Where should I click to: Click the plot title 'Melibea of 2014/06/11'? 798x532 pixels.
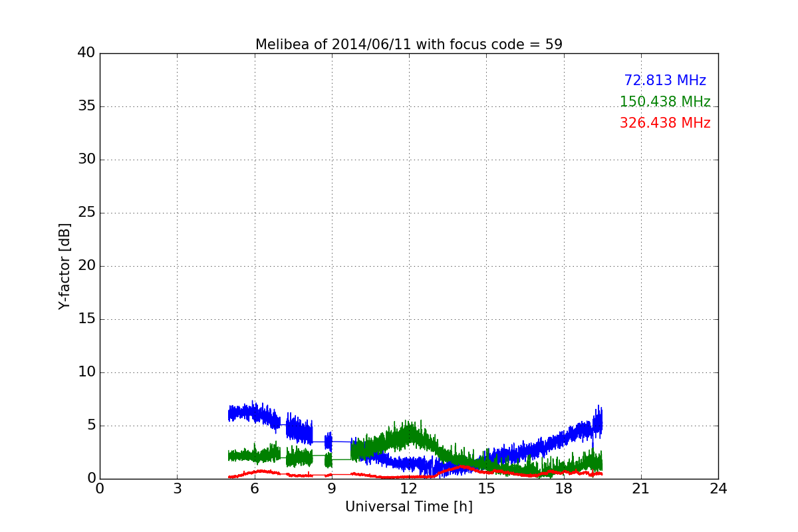[x=409, y=45]
